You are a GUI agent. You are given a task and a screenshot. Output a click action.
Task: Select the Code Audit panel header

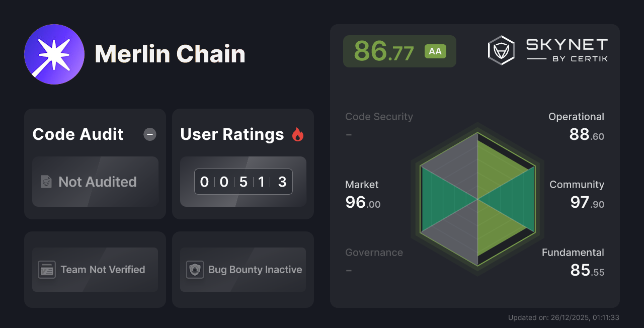point(77,134)
